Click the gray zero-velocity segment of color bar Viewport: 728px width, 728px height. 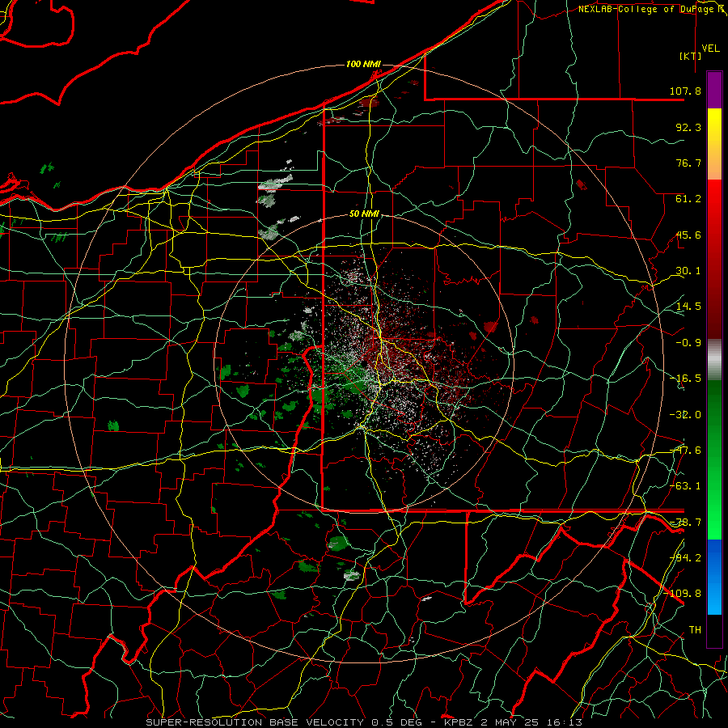click(x=714, y=360)
